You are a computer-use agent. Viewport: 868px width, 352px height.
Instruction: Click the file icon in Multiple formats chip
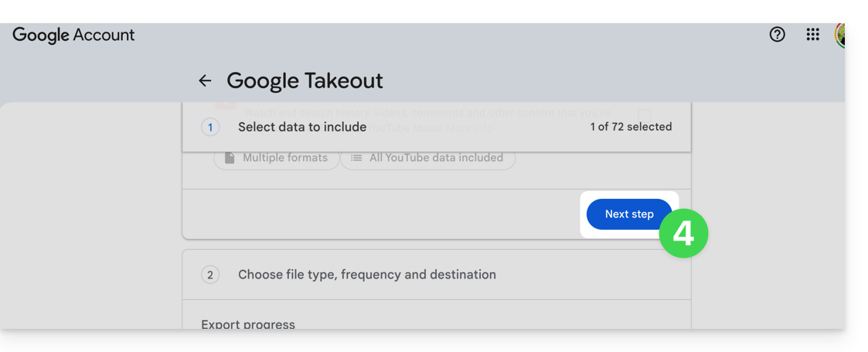(x=230, y=158)
